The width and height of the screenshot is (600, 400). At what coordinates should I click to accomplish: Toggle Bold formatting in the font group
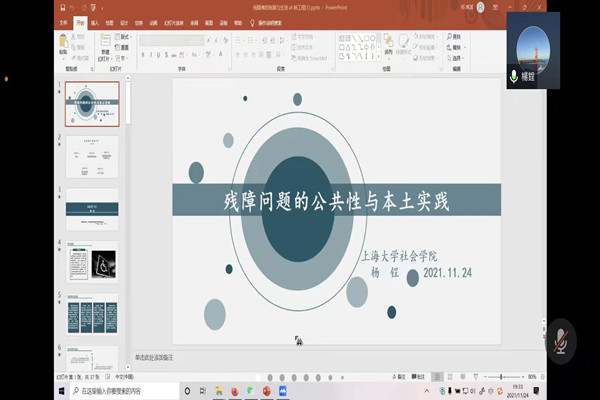(x=143, y=53)
